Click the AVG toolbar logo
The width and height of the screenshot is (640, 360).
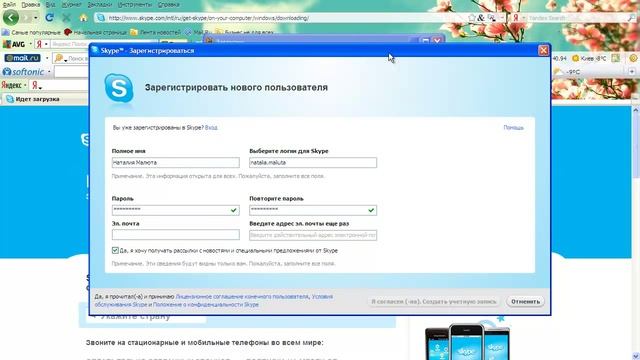14,44
